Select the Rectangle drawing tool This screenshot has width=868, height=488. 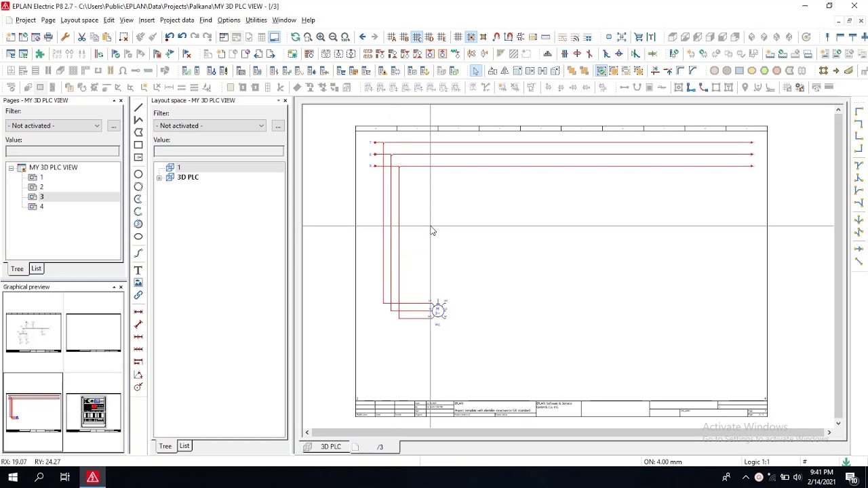[x=138, y=144]
